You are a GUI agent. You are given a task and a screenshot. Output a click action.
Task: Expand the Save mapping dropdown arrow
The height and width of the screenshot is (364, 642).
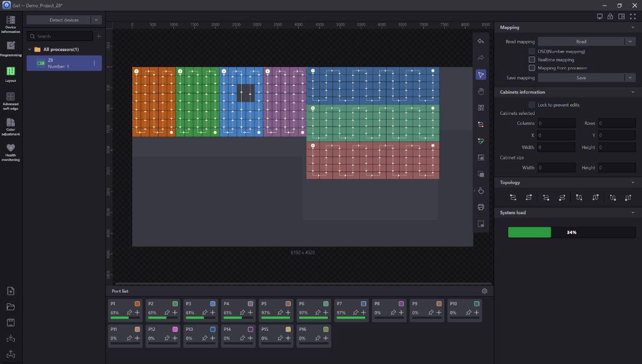(x=630, y=77)
